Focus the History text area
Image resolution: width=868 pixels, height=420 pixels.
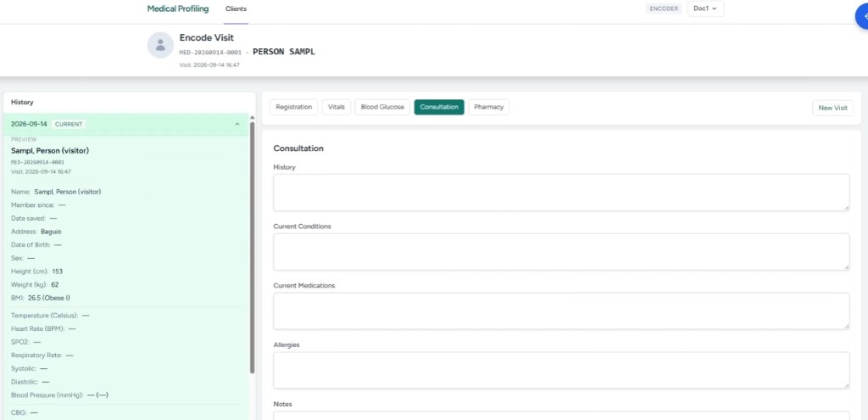(x=561, y=193)
